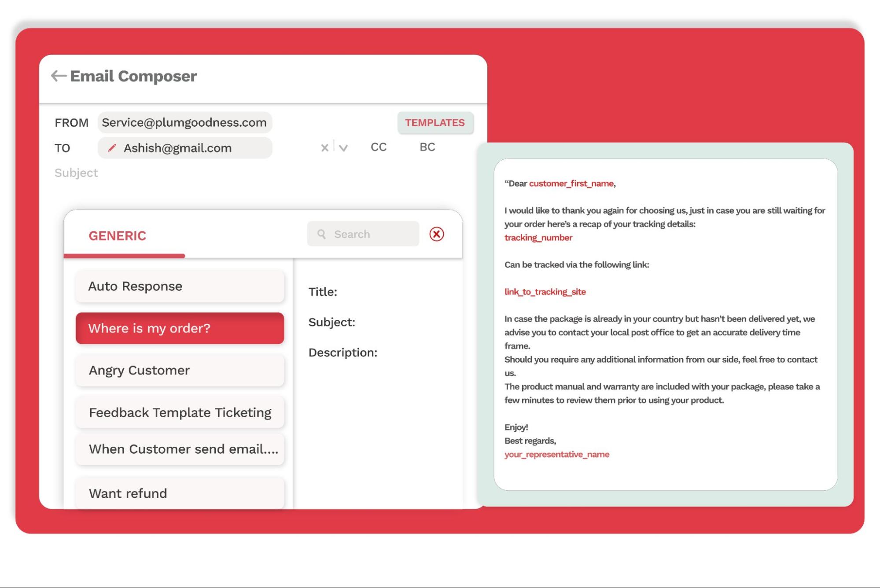Click the back arrow beside Email Composer
880x588 pixels.
(59, 76)
